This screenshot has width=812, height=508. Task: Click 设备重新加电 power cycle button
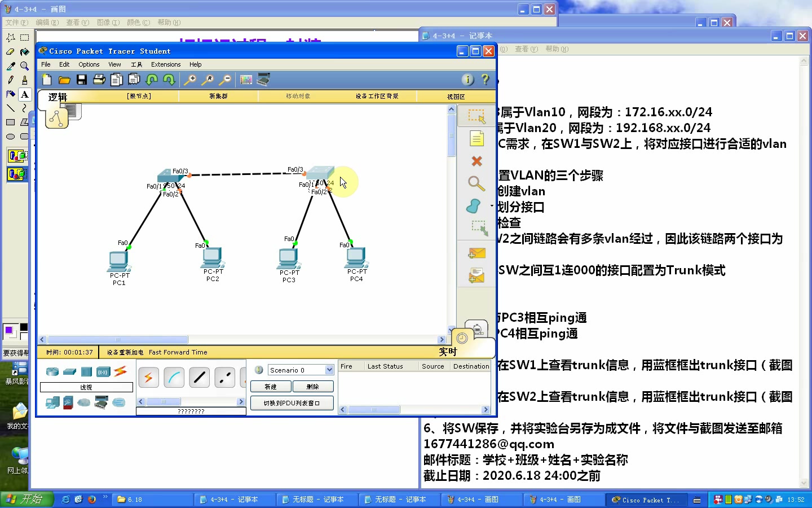click(125, 352)
